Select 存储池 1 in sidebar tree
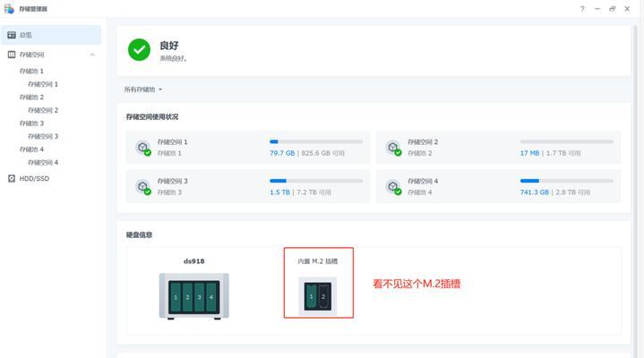 [x=31, y=71]
